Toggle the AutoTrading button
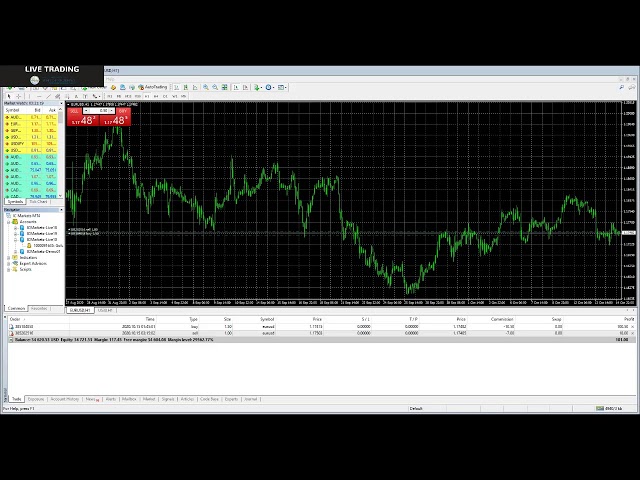 (x=155, y=88)
